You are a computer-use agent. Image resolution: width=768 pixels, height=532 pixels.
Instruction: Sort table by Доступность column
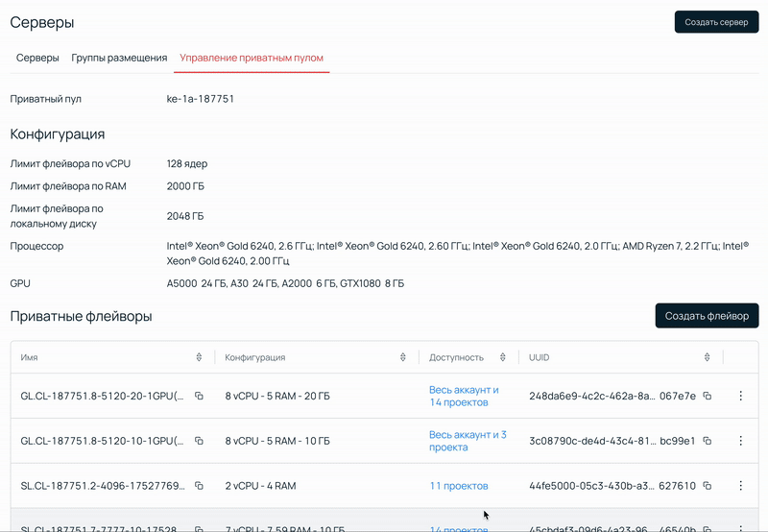point(503,357)
